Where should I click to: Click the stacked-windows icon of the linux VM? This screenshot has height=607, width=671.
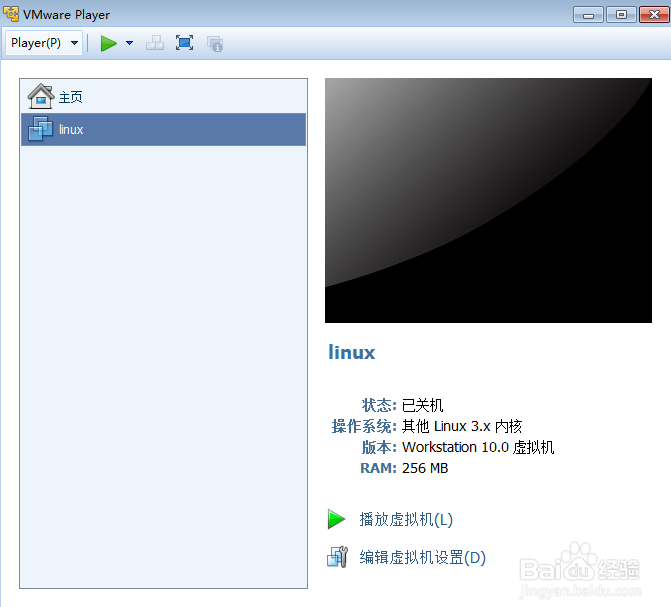point(41,129)
